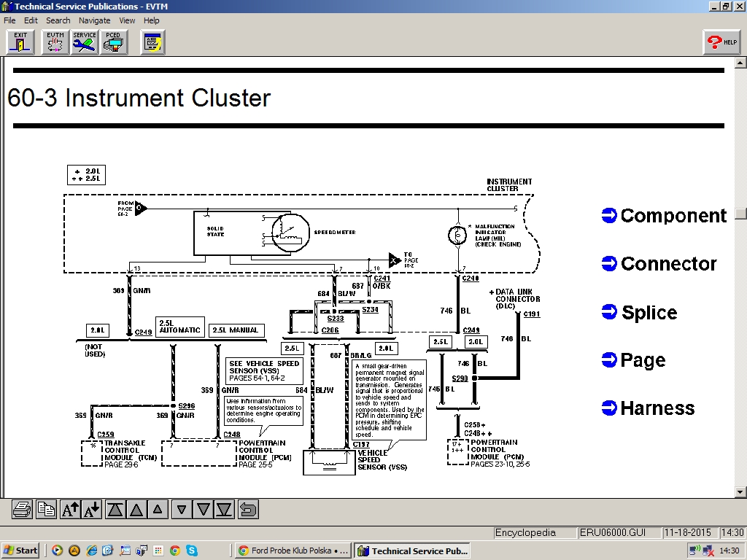Screen dimensions: 747x560
Task: Follow the Connector link
Action: pos(659,264)
